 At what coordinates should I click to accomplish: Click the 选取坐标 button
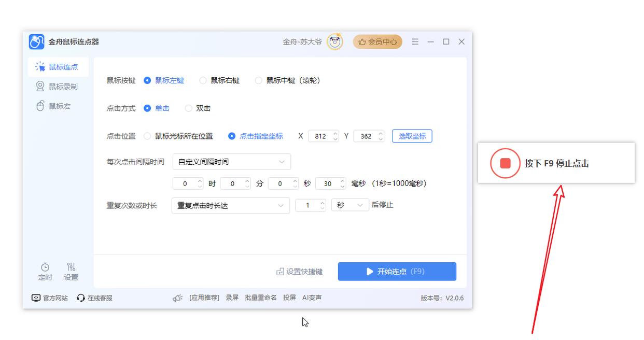[412, 136]
